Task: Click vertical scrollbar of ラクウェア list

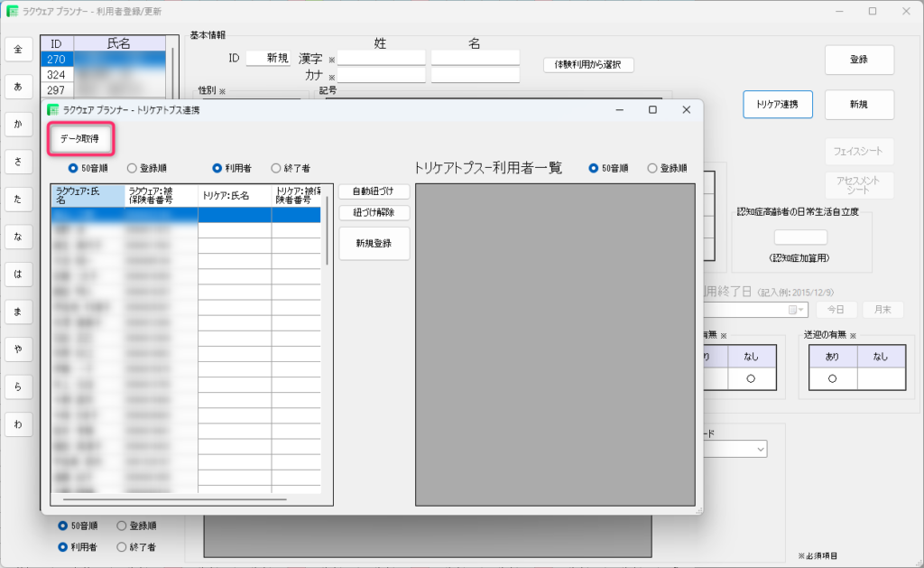Action: pyautogui.click(x=327, y=230)
